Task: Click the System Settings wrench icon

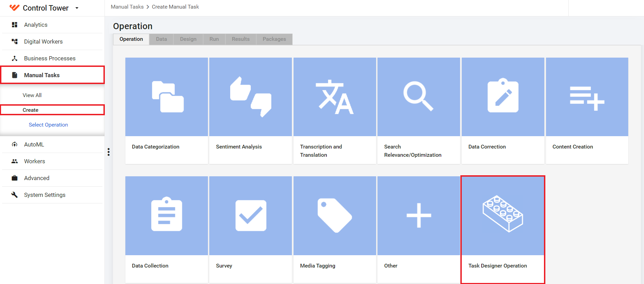Action: [14, 195]
